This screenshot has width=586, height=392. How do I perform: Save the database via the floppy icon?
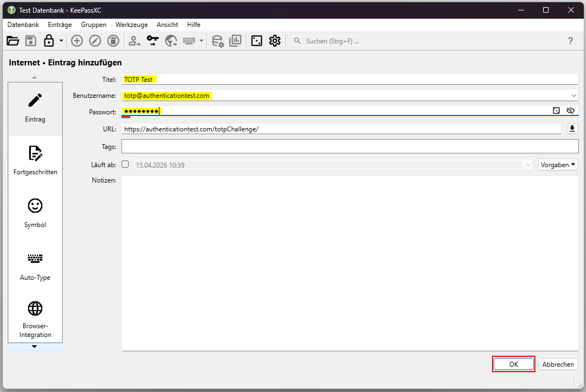pos(31,41)
